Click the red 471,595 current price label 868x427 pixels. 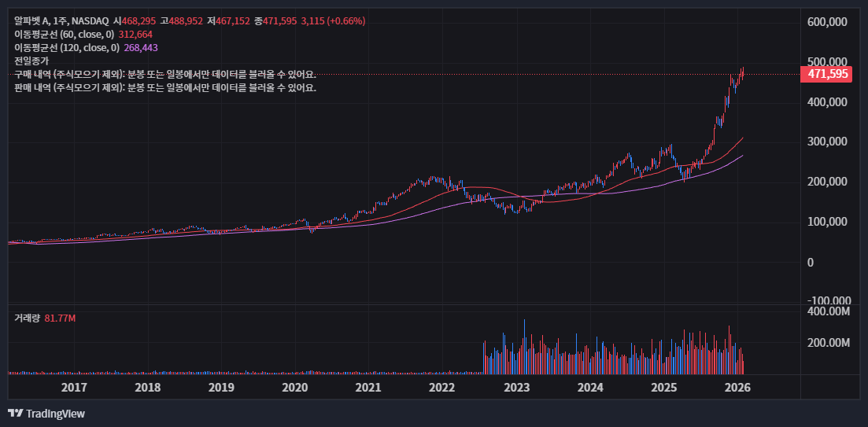[x=827, y=75]
